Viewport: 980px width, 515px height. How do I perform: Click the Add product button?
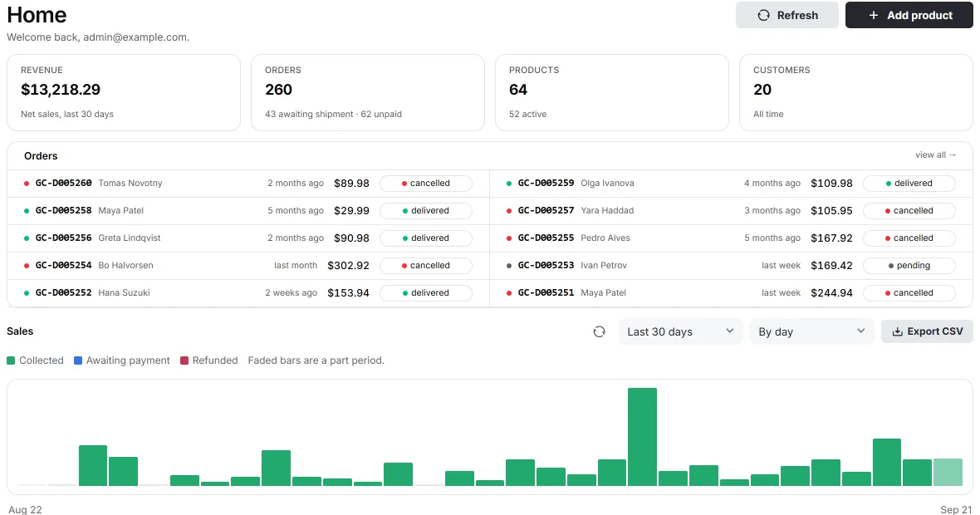[909, 15]
